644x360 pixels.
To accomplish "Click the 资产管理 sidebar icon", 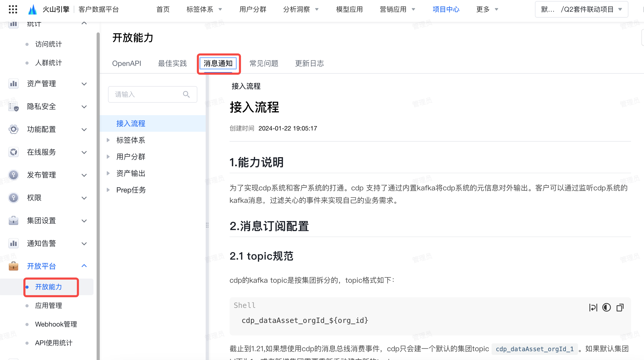I will [x=13, y=84].
